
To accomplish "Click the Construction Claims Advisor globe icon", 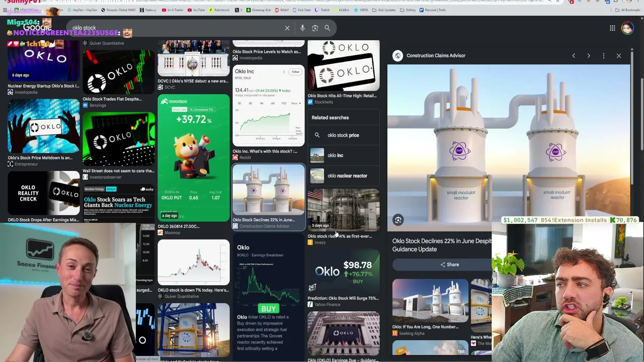I will coord(398,56).
